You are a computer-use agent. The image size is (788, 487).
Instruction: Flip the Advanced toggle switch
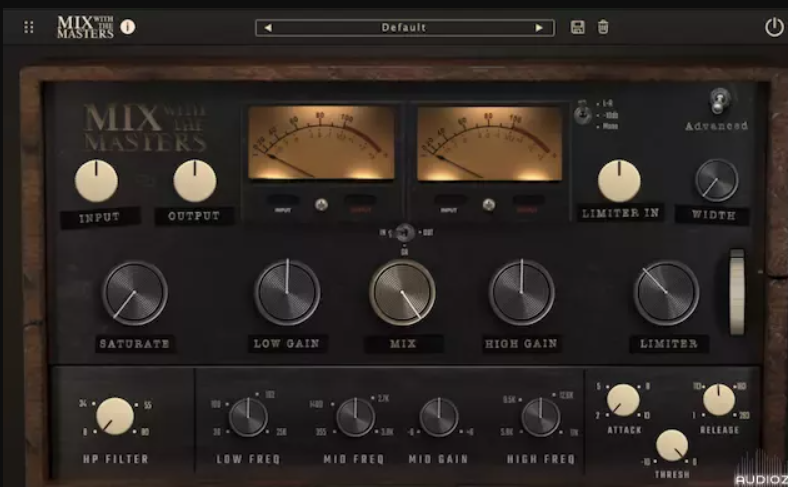coord(720,101)
